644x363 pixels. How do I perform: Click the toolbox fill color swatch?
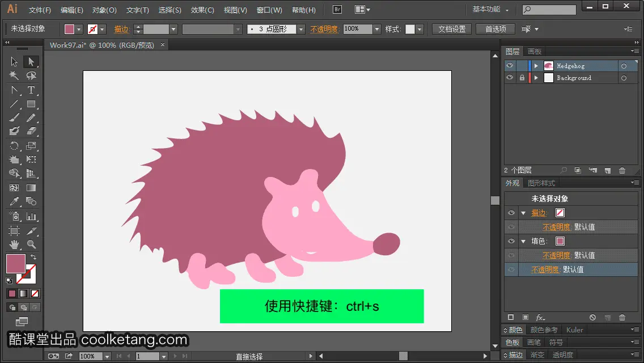pyautogui.click(x=16, y=264)
